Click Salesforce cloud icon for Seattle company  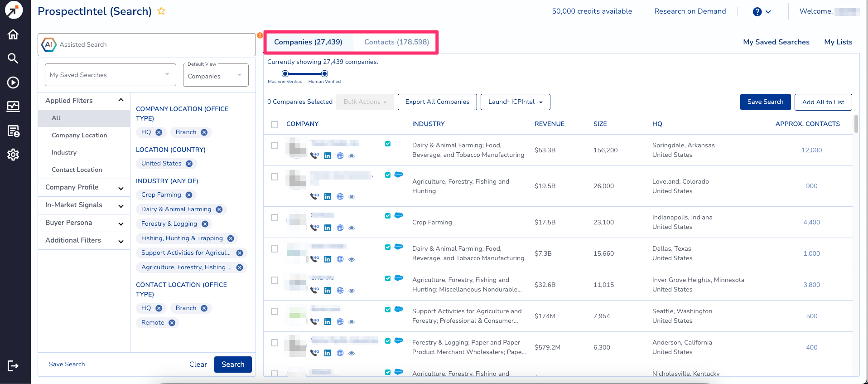pyautogui.click(x=399, y=309)
